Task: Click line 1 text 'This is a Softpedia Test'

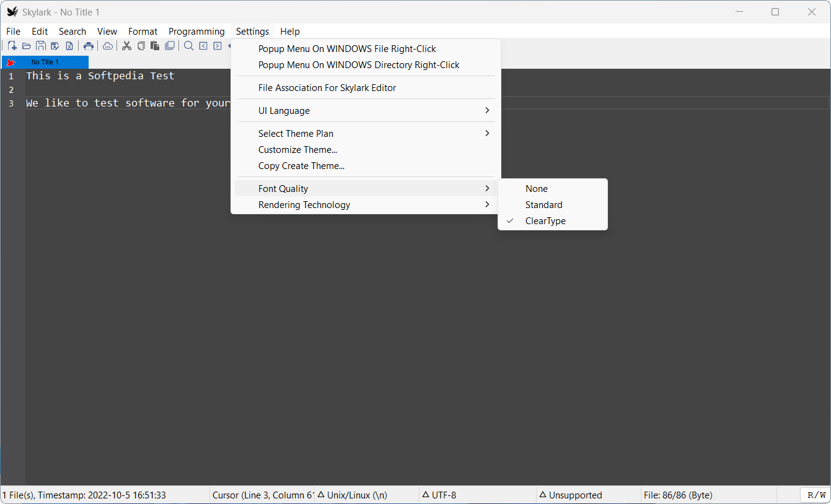Action: (x=100, y=76)
